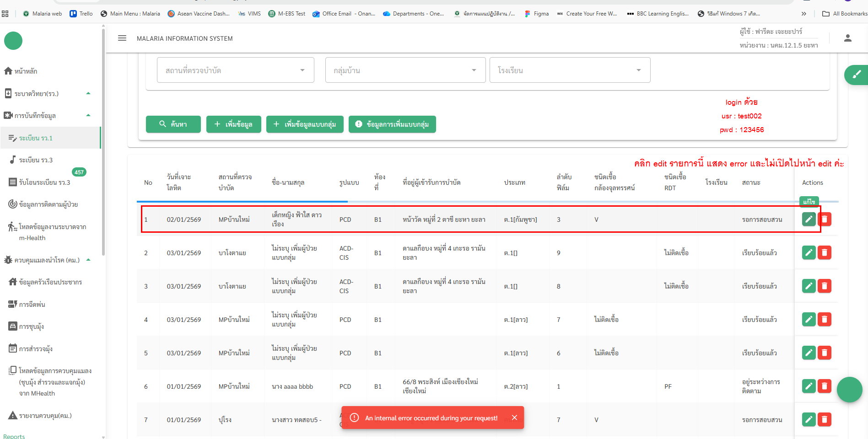Go to หน้าหลัก home menu item

coord(26,71)
